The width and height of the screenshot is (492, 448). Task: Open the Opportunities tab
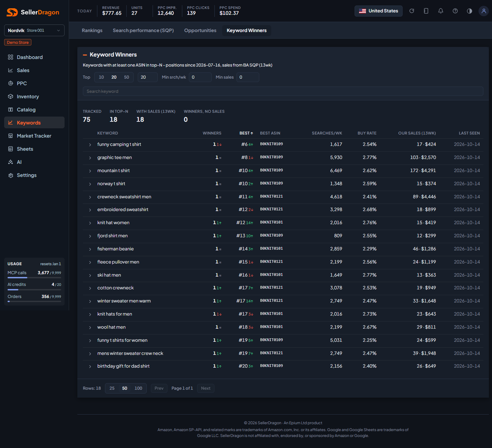click(x=200, y=31)
